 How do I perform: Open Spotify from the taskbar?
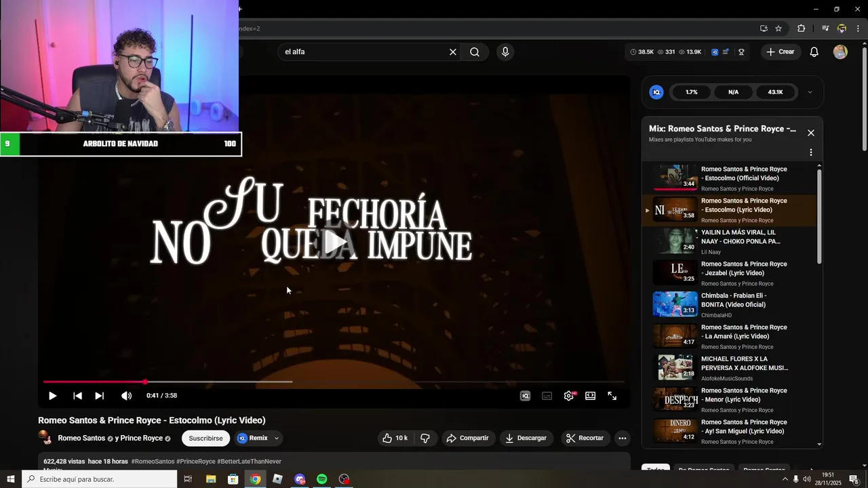click(322, 479)
